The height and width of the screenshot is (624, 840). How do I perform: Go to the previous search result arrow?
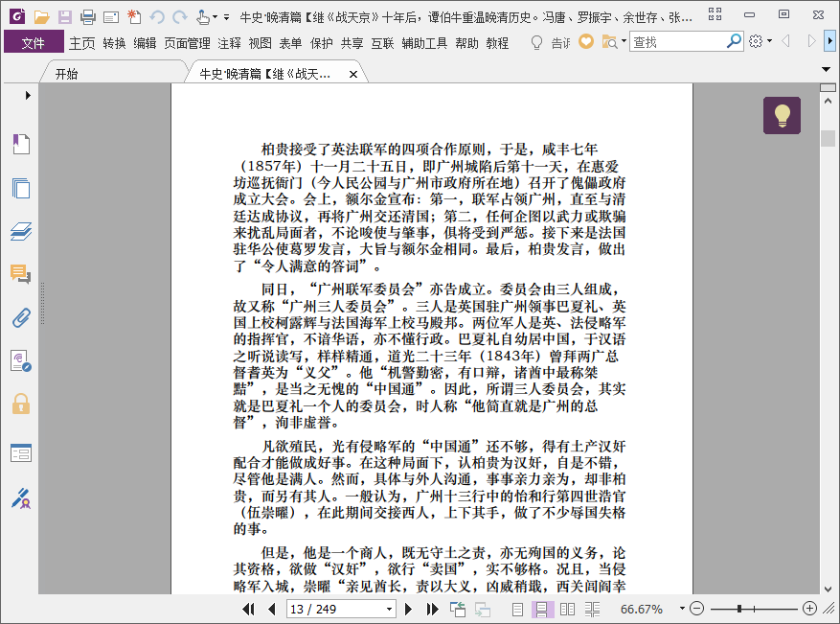coord(786,41)
